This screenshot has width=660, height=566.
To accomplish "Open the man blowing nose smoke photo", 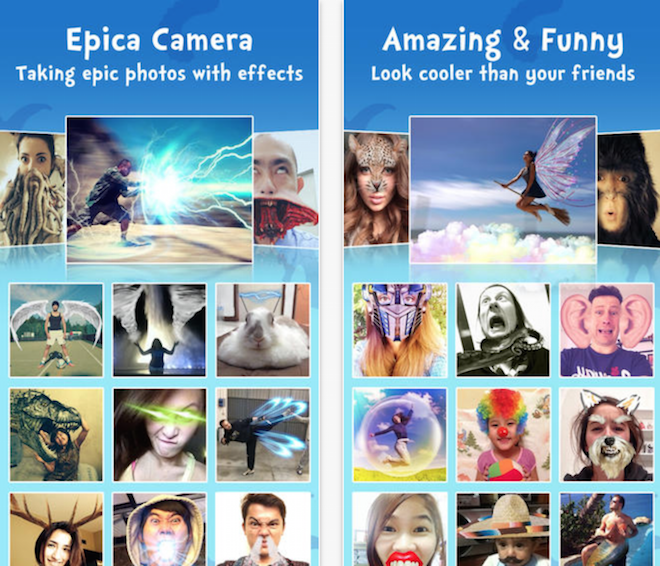I will [263, 529].
